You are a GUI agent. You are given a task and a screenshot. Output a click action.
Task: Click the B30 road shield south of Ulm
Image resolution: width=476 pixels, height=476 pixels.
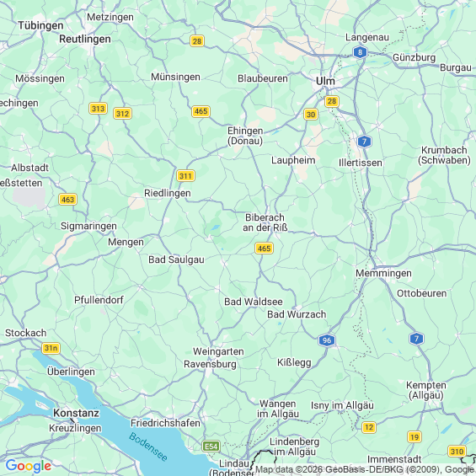(311, 115)
